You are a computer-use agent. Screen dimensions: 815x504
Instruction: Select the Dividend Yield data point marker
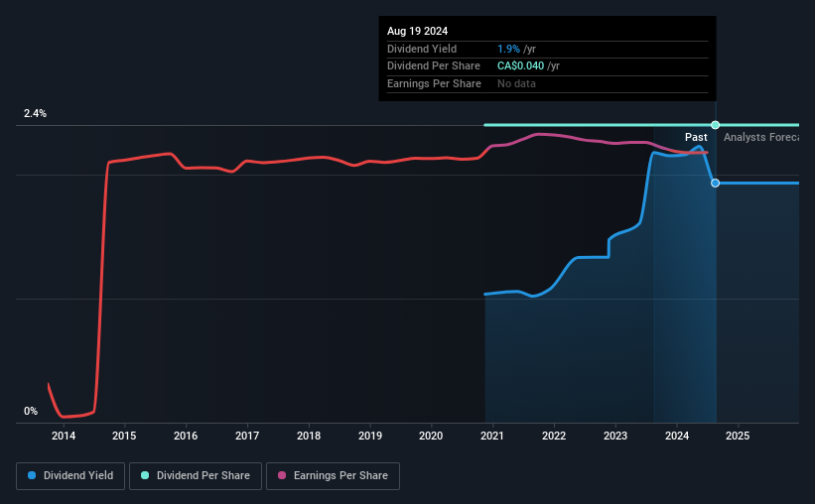click(715, 183)
